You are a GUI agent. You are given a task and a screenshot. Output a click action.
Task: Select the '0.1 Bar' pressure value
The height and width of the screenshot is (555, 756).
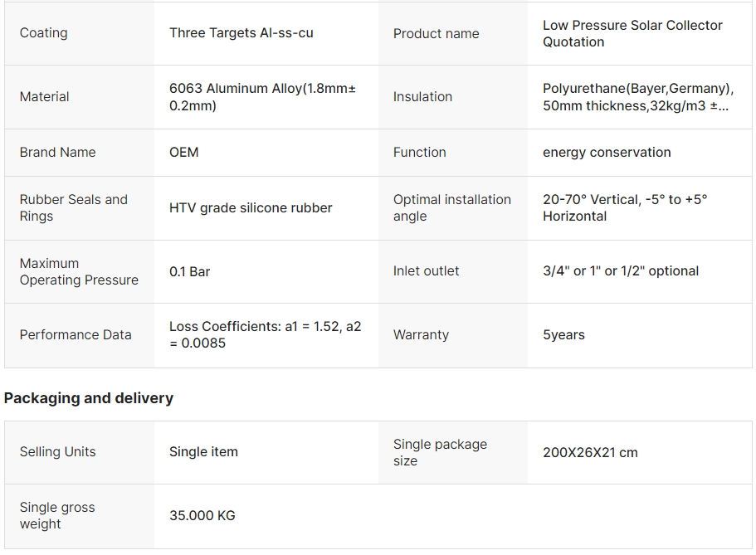click(190, 271)
